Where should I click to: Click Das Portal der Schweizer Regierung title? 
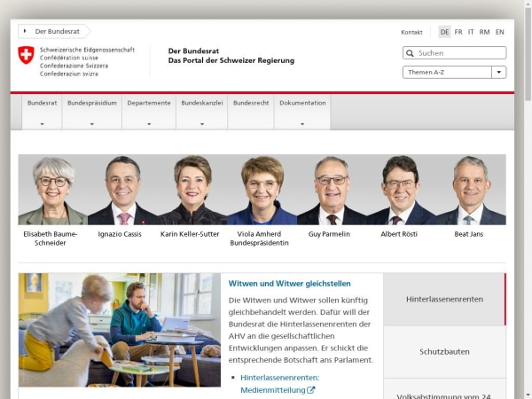(231, 60)
